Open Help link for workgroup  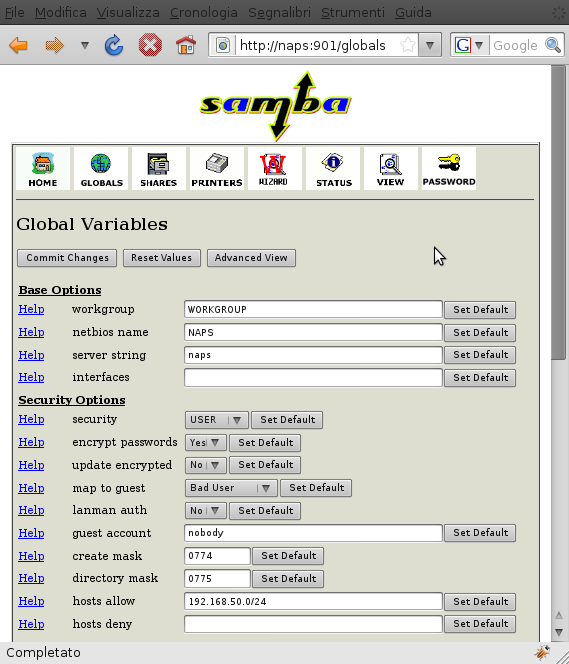pyautogui.click(x=31, y=309)
